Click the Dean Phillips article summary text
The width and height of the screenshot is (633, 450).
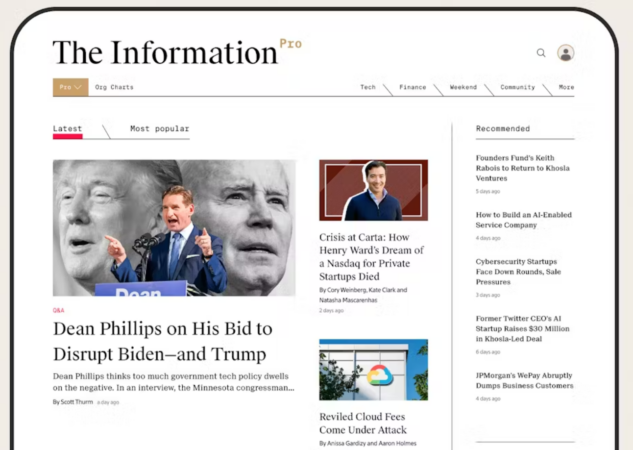click(x=174, y=382)
